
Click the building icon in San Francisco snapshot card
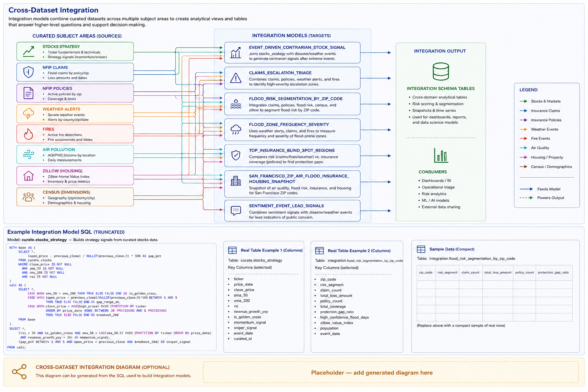236,181
